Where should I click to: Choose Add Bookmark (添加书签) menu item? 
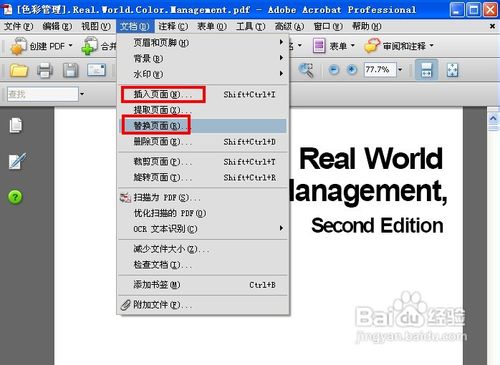pyautogui.click(x=202, y=285)
